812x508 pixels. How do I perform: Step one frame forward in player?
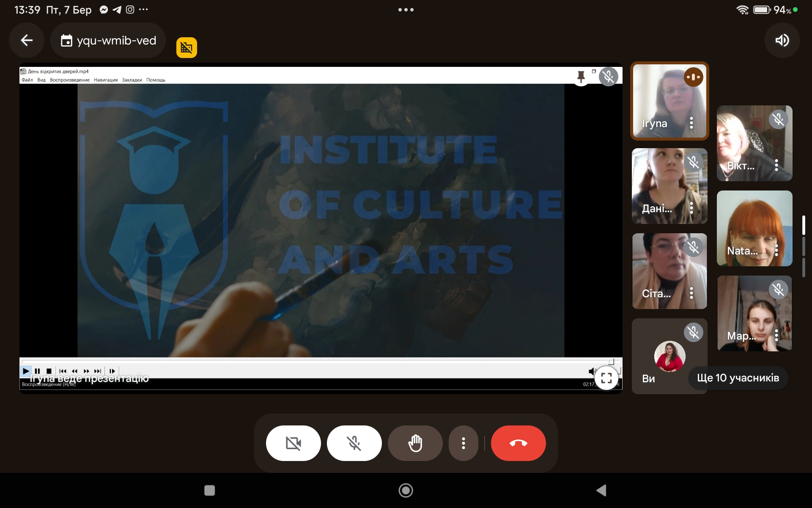112,371
